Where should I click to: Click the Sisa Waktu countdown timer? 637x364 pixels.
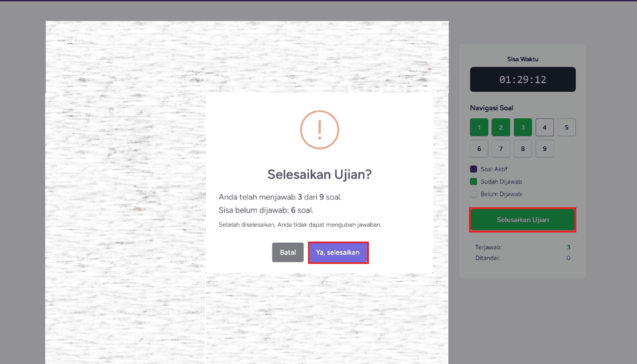[x=523, y=80]
